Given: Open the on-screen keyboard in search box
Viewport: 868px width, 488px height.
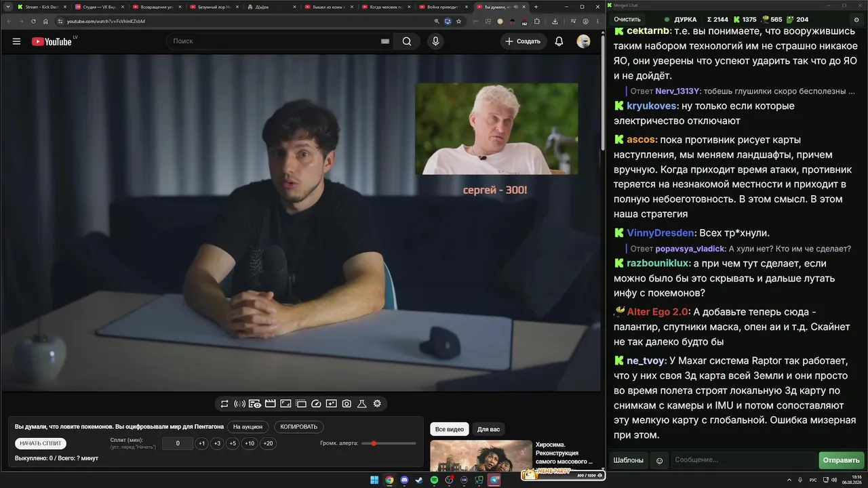Looking at the screenshot, I should coord(385,41).
